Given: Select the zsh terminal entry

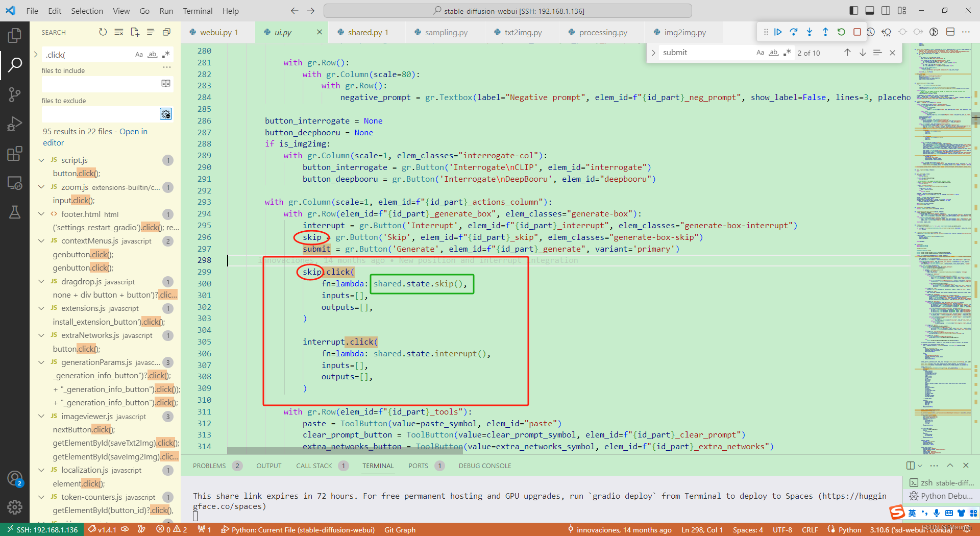Looking at the screenshot, I should [941, 483].
